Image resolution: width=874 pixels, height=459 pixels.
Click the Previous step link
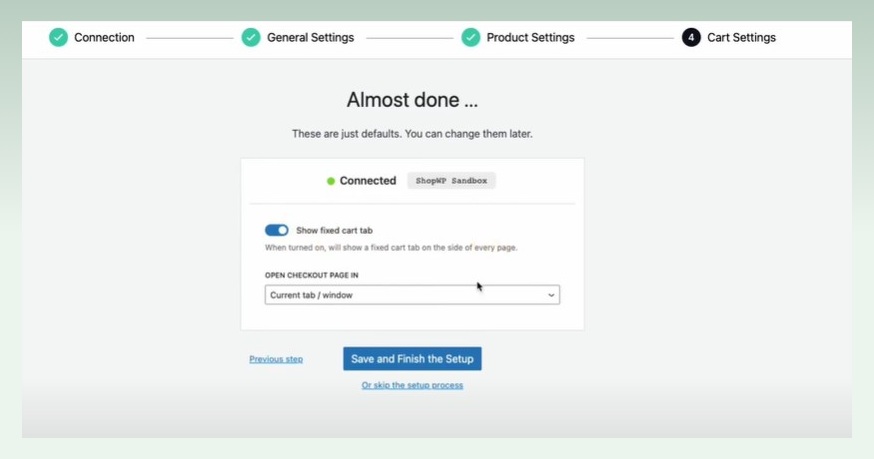tap(276, 359)
